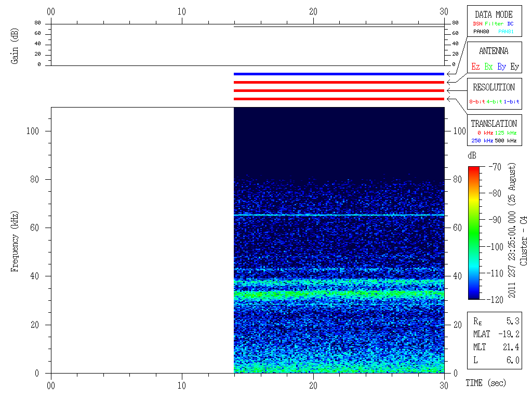Image resolution: width=532 pixels, height=399 pixels.
Task: Select the black 500 kHz translation label
Action: pos(506,140)
